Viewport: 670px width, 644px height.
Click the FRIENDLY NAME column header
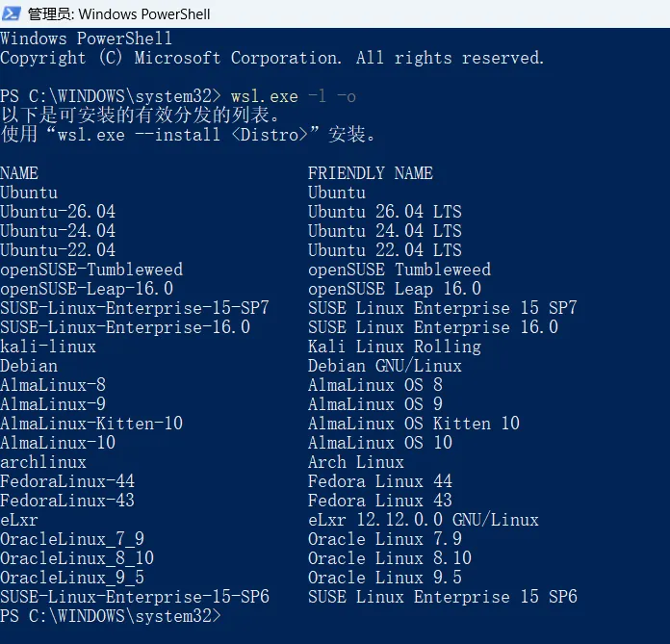(371, 173)
